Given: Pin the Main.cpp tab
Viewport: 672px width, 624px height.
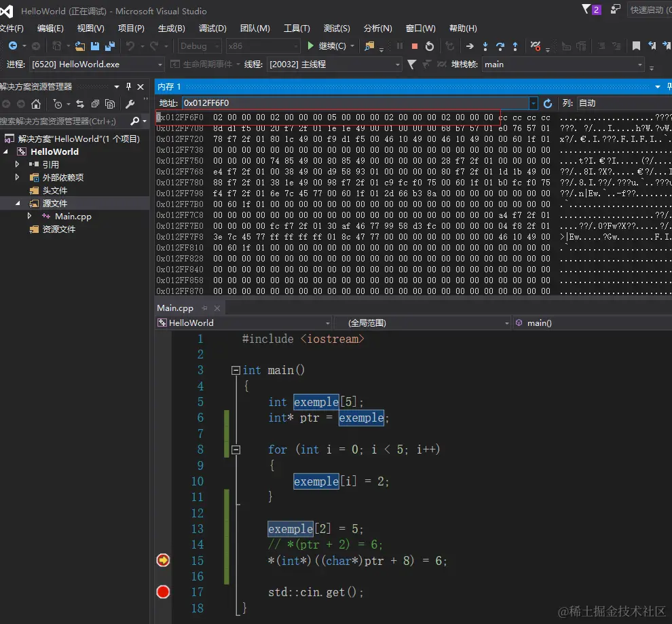Looking at the screenshot, I should coord(204,308).
